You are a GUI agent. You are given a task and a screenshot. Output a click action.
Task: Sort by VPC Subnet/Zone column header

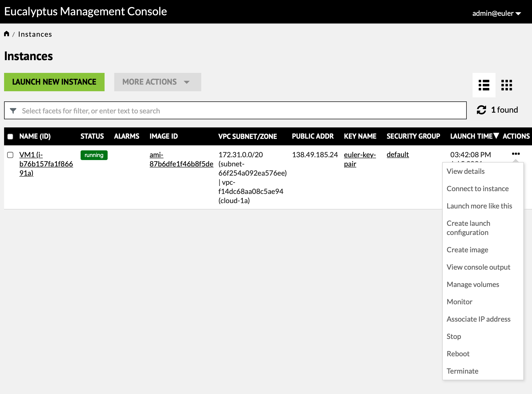pyautogui.click(x=247, y=136)
